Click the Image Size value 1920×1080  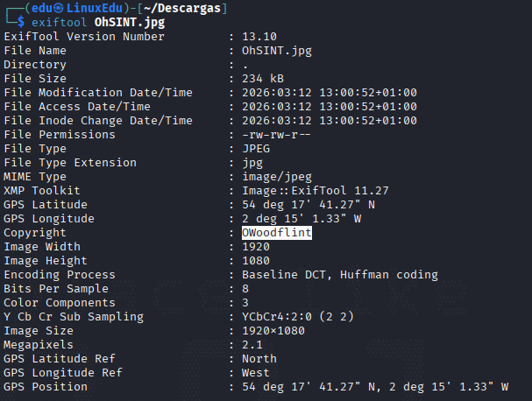point(273,331)
